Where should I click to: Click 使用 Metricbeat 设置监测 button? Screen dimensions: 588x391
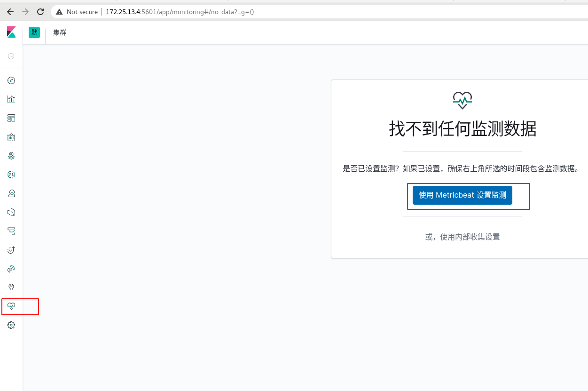click(x=463, y=195)
